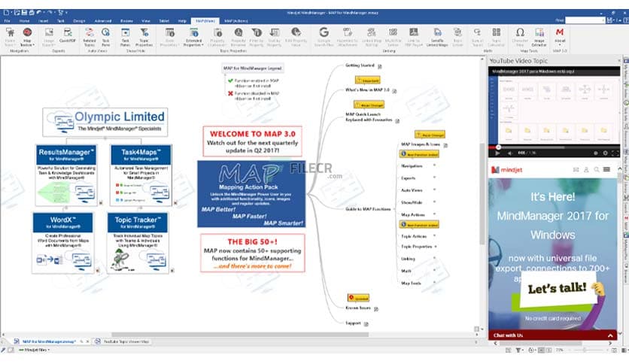Switch to the MAP (Actions) ribbon tab

click(x=236, y=21)
